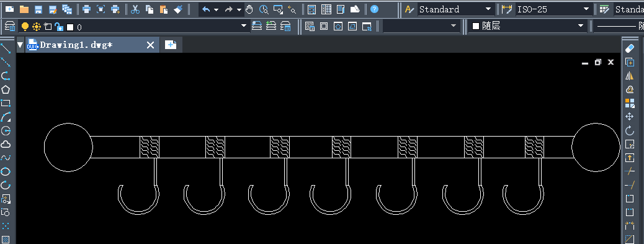Expand the Standard text style dropdown
The width and height of the screenshot is (644, 244).
tap(488, 9)
